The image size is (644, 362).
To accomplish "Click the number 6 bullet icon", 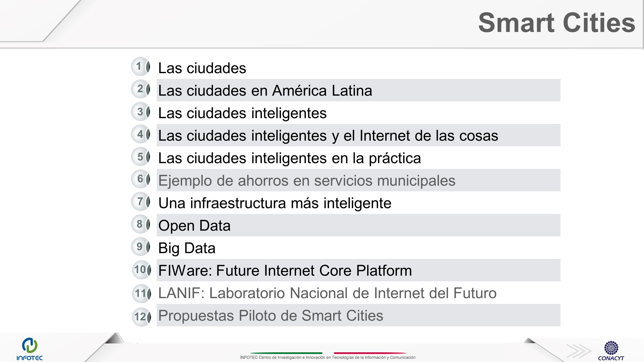I will coord(141,179).
